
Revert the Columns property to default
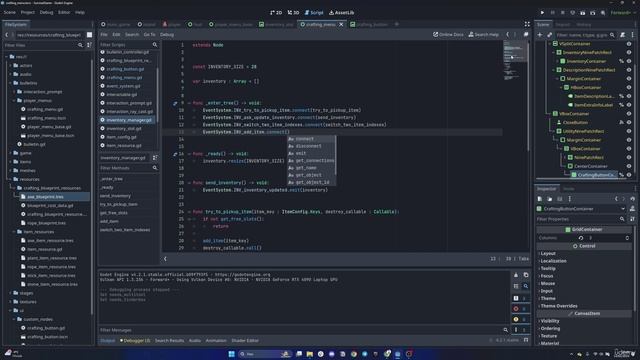coord(581,238)
